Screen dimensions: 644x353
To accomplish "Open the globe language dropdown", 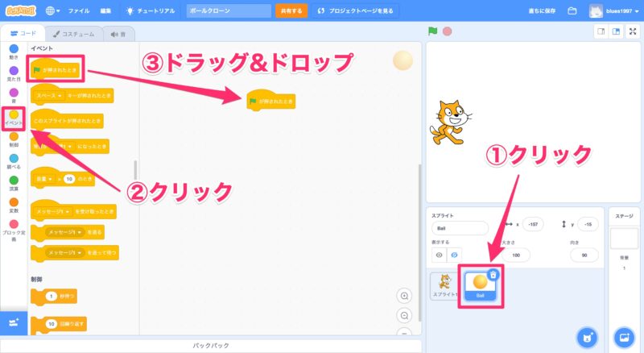I will click(x=53, y=11).
